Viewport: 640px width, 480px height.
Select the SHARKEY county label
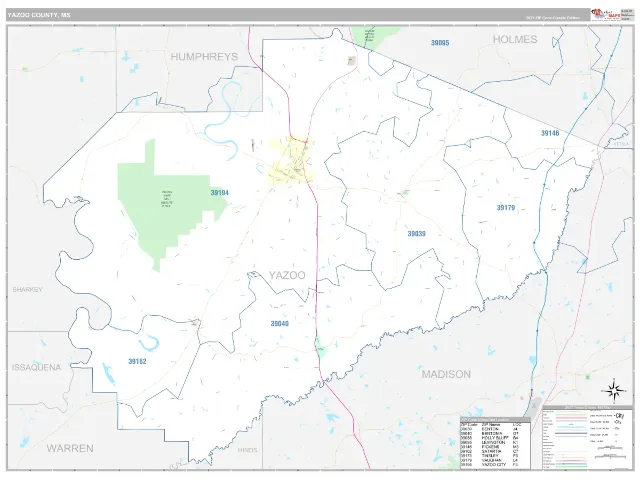click(27, 289)
